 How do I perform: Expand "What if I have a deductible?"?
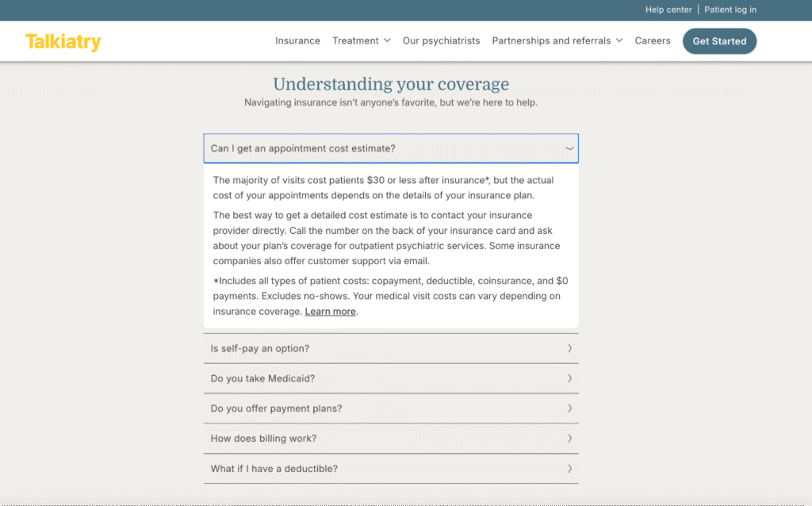click(274, 469)
